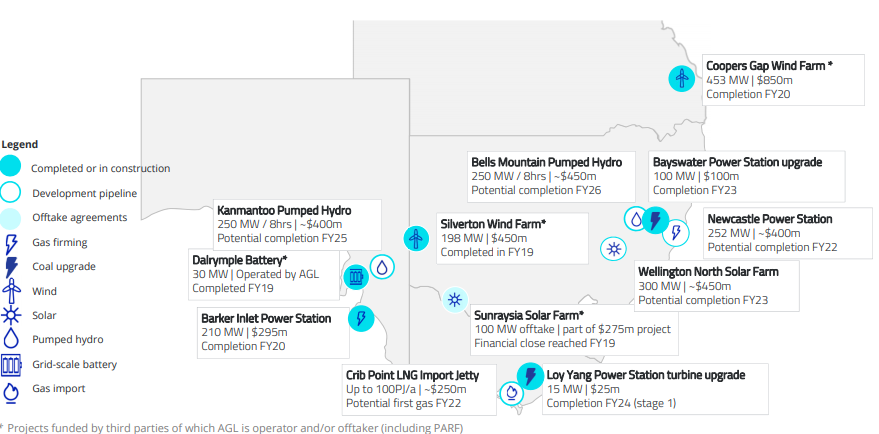Screen dimensions: 879x434
Task: Click the Gas firming legend icon
Action: click(x=11, y=245)
